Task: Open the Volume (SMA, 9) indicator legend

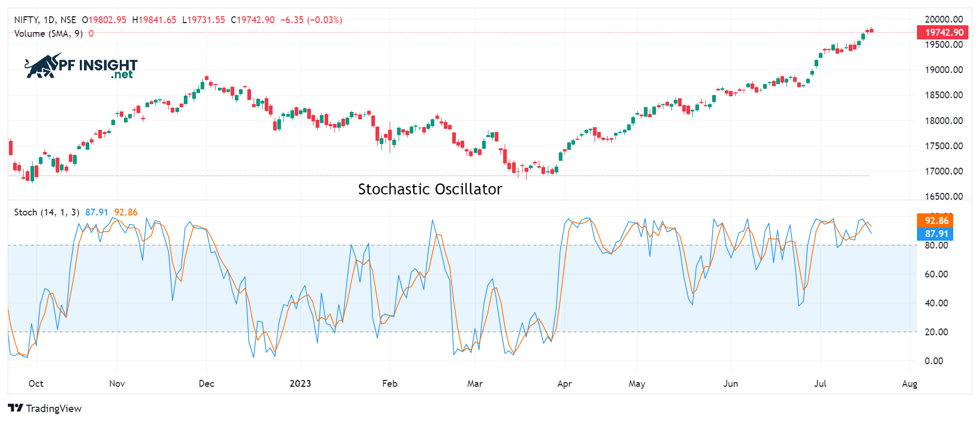Action: pos(48,34)
